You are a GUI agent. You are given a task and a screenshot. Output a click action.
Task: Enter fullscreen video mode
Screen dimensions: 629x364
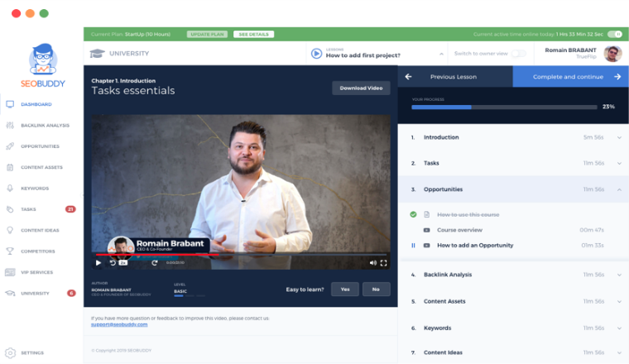click(383, 263)
